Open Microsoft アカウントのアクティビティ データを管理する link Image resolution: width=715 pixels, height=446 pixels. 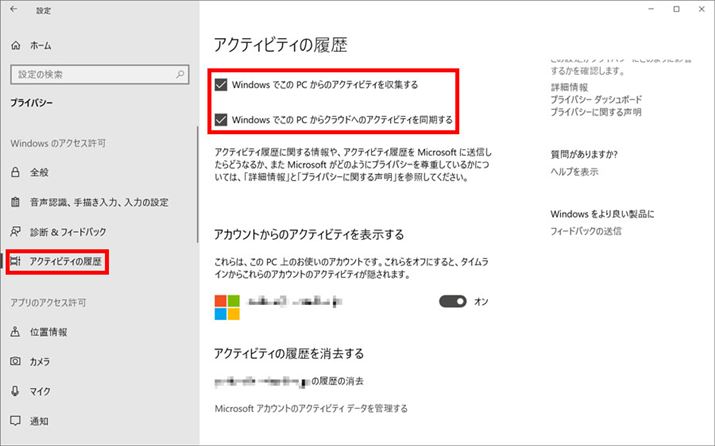tap(311, 408)
